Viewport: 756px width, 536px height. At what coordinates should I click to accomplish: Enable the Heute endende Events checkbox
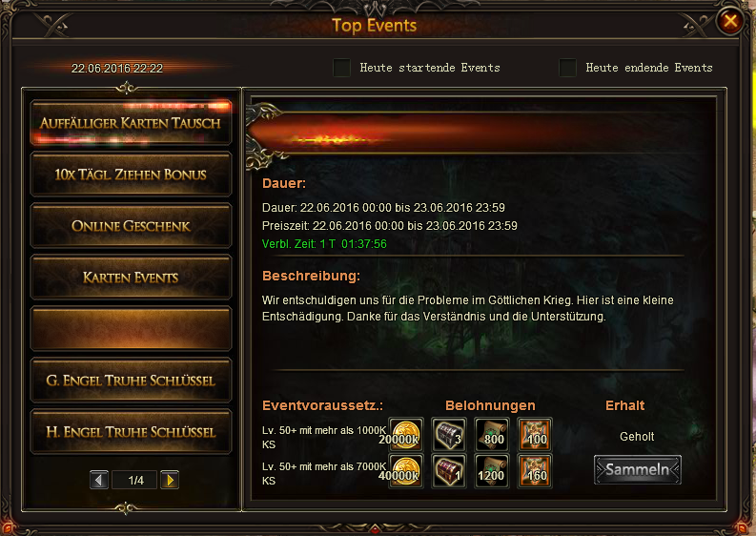(567, 68)
